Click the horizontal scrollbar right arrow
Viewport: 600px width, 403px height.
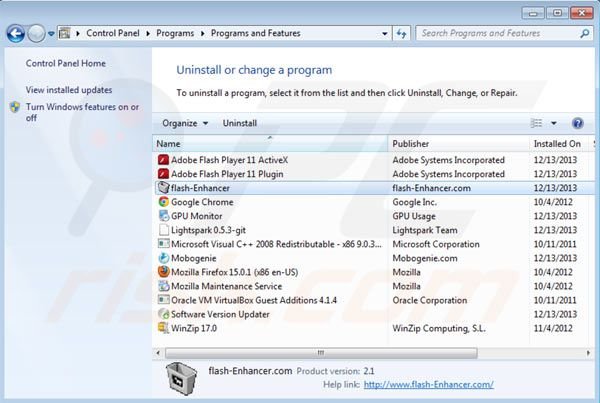point(588,352)
